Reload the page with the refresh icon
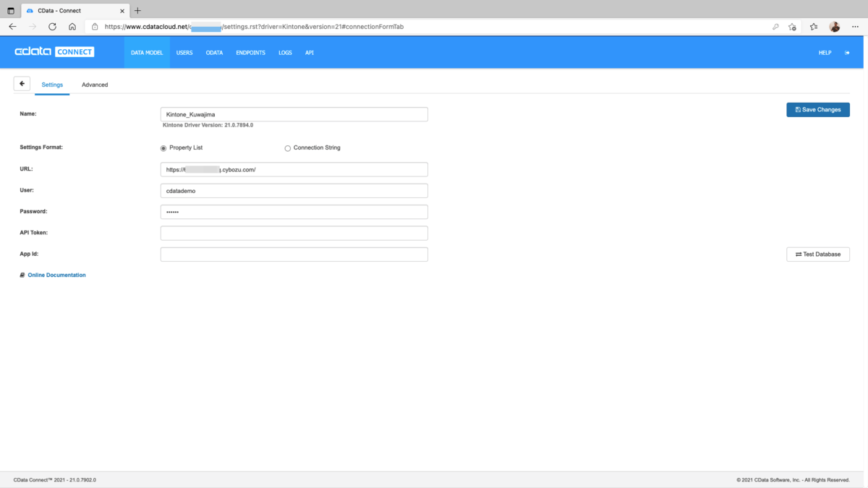The height and width of the screenshot is (488, 868). (52, 27)
